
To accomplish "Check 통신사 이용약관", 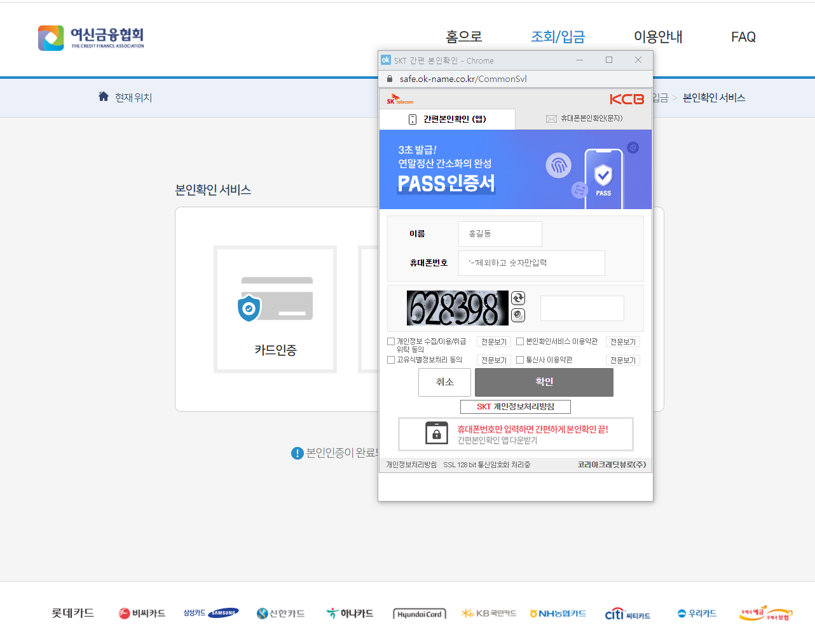I will tap(520, 360).
